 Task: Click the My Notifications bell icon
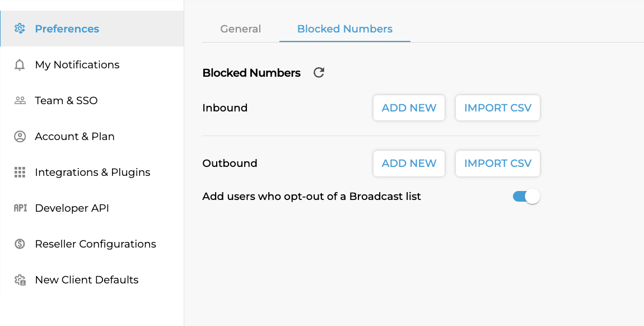click(x=20, y=64)
